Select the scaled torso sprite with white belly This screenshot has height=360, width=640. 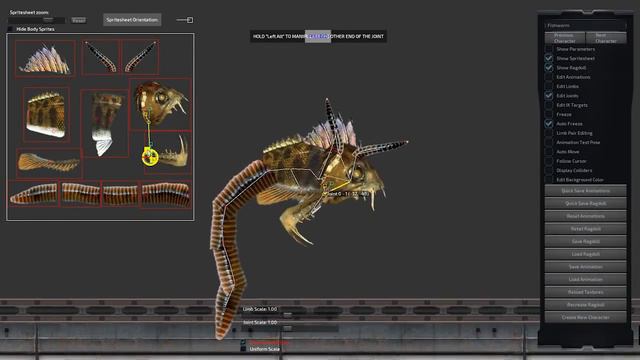(46, 115)
